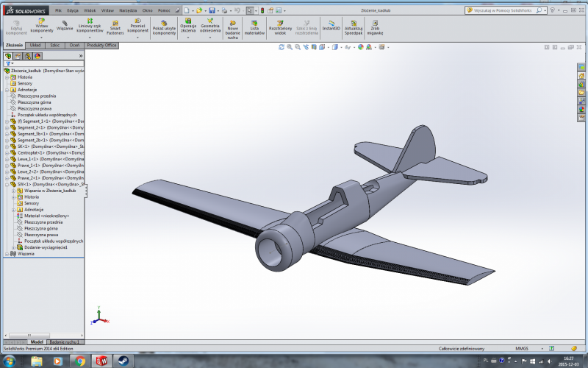Viewport: 588px width, 368px height.
Task: Open Chrome from the Windows taskbar
Action: tap(78, 361)
